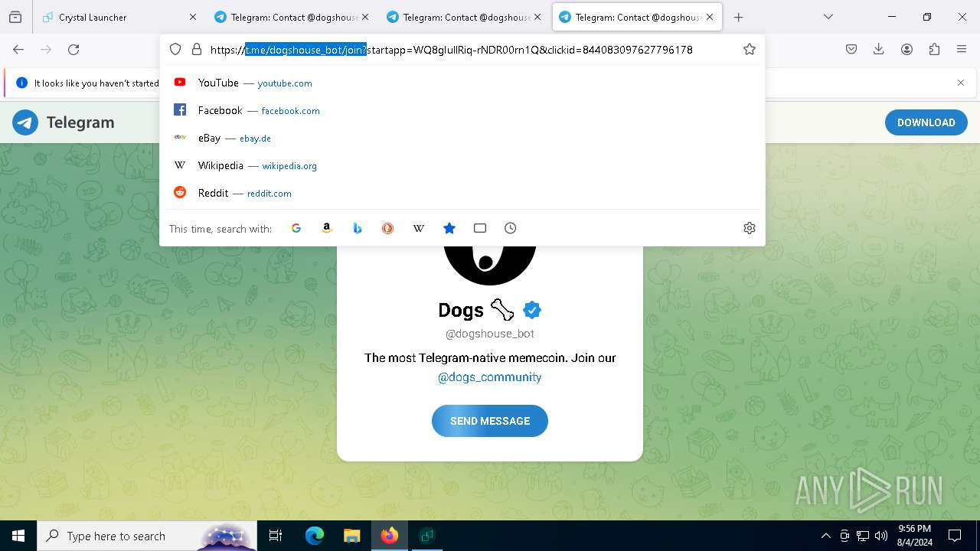Open a new tab with the plus button
Viewport: 980px width, 551px height.
pyautogui.click(x=738, y=17)
